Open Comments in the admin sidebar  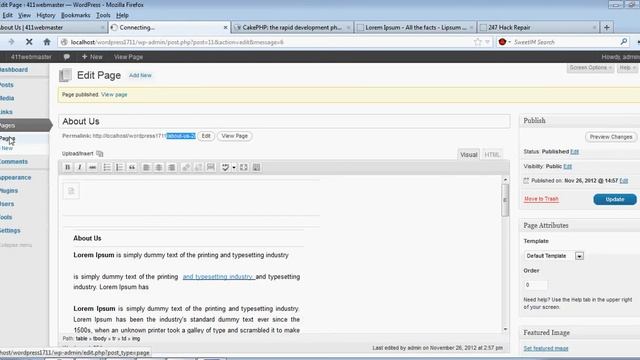(13, 162)
